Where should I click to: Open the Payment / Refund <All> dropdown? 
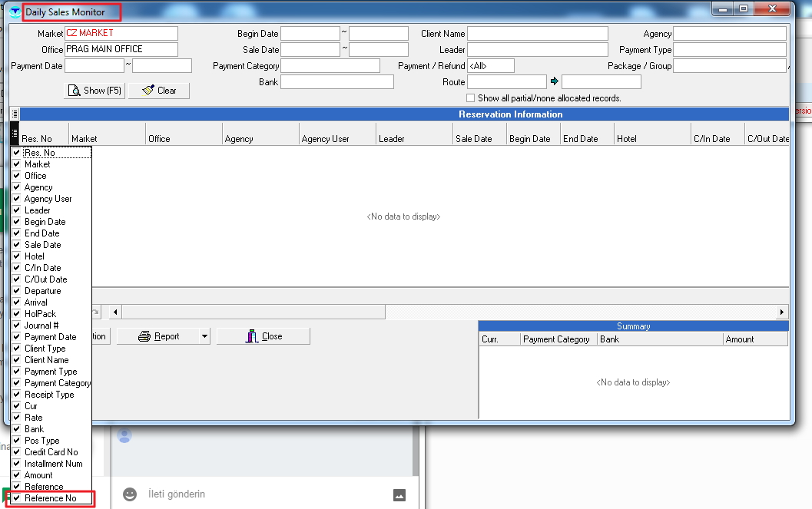490,66
